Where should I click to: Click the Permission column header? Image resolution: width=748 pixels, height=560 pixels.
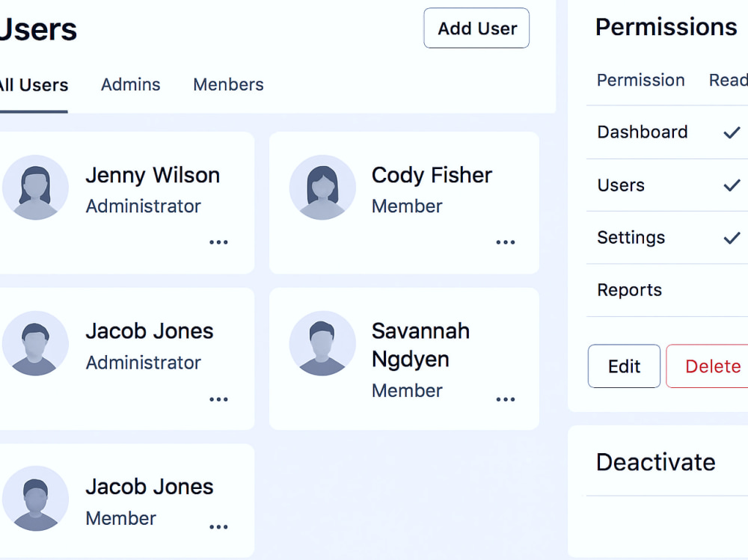click(641, 80)
